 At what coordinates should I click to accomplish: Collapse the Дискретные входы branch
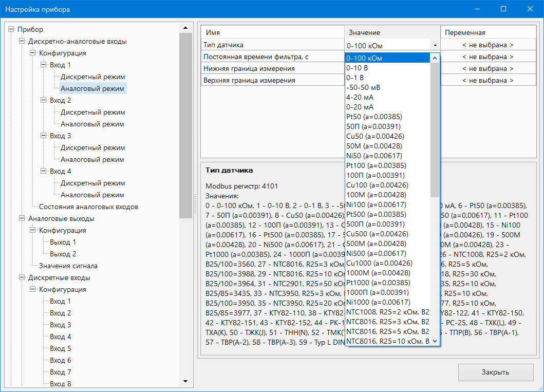click(x=22, y=277)
